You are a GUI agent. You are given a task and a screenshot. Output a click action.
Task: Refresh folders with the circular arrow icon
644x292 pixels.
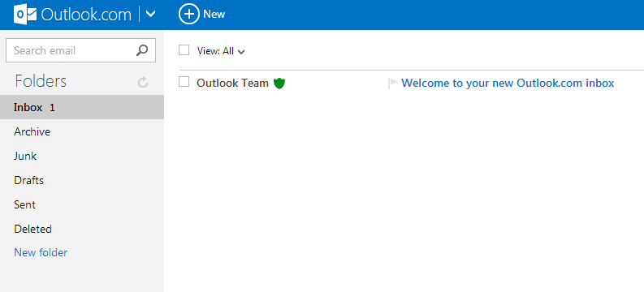pos(142,82)
